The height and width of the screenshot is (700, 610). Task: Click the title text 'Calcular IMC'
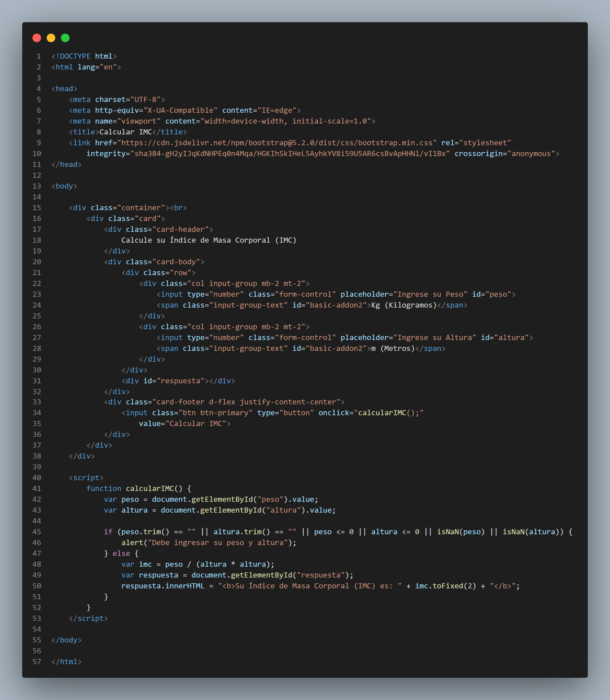pos(126,132)
